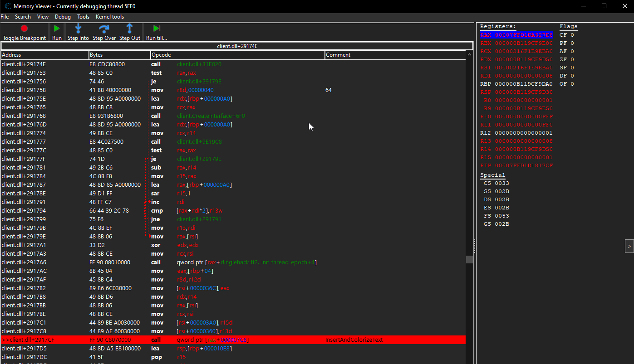Toggle the CF flag value
Viewport: 634px width, 364px height.
(567, 35)
